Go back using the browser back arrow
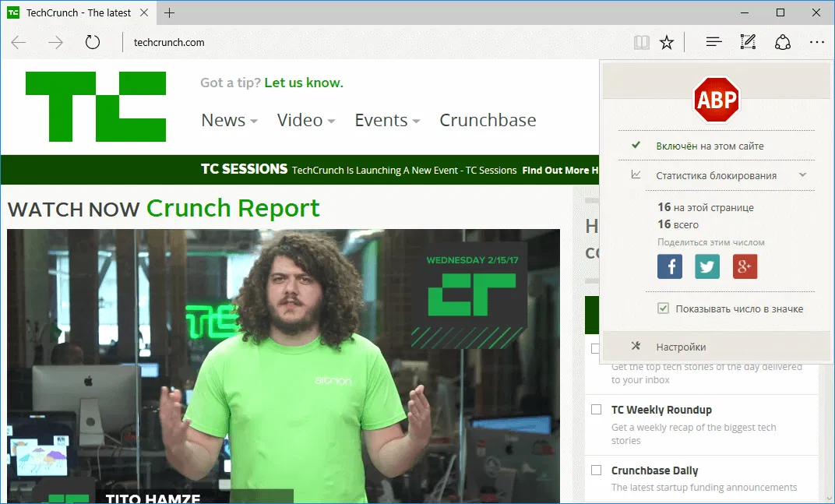835x504 pixels. click(x=19, y=42)
